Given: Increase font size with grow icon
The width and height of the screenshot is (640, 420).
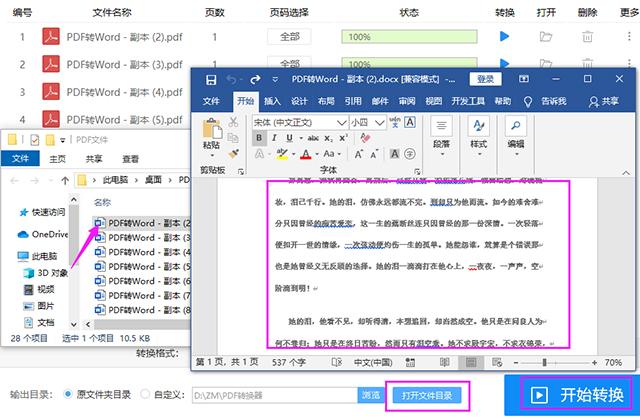Looking at the screenshot, I should (x=358, y=154).
